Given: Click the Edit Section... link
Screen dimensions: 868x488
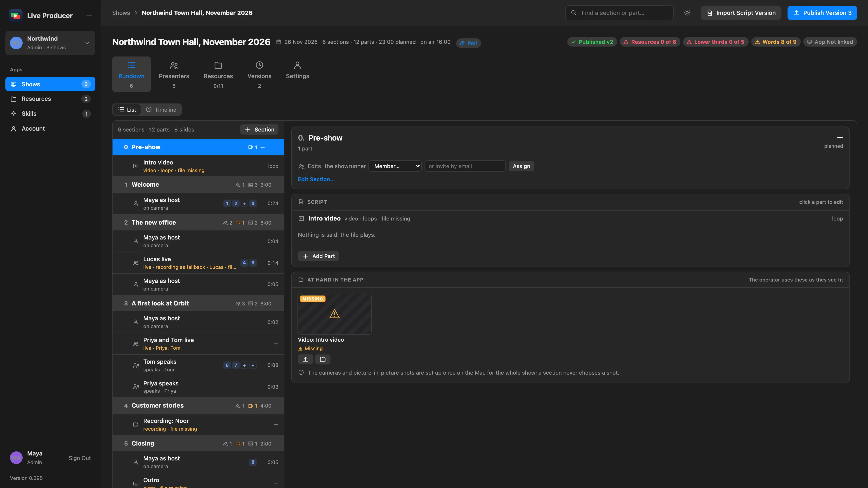Looking at the screenshot, I should 316,179.
